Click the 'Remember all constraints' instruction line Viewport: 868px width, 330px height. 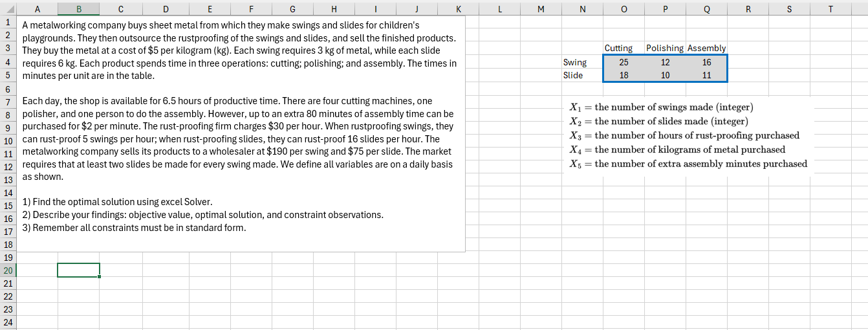click(x=134, y=228)
